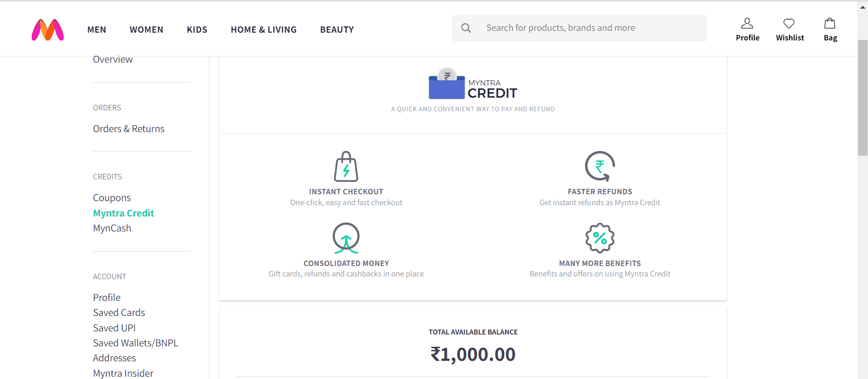Screen dimensions: 868x379
Task: Open the BEAUTY menu
Action: click(x=337, y=30)
